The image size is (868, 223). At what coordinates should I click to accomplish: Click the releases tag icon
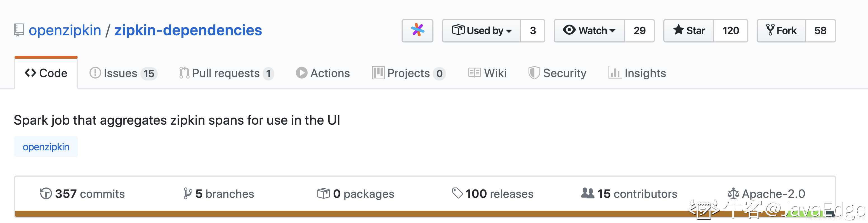[457, 193]
